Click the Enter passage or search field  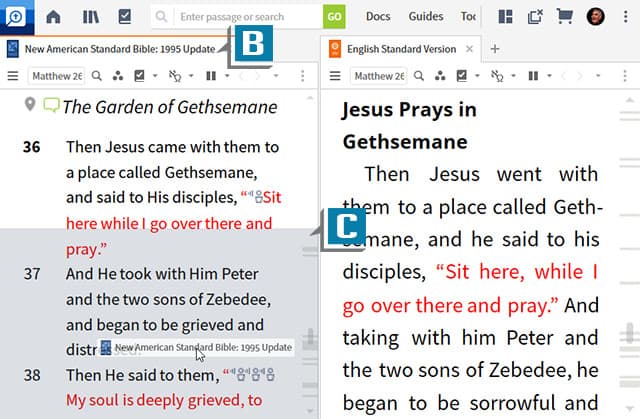tap(245, 16)
